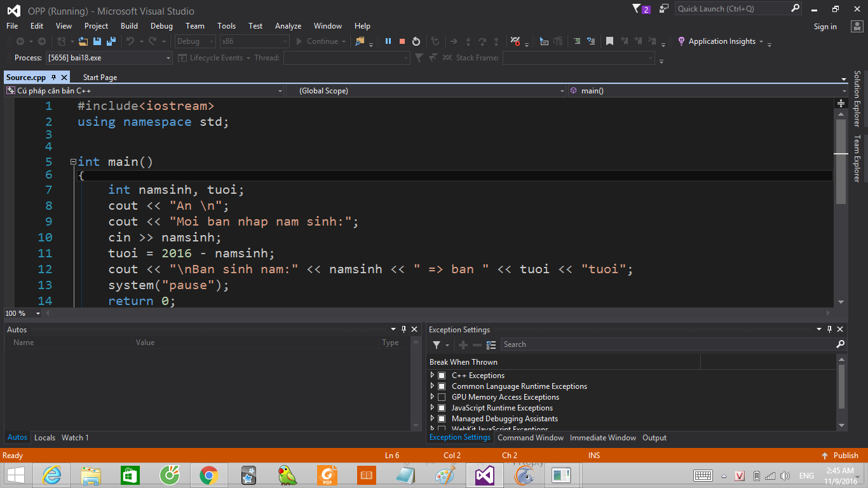Screen dimensions: 868x488
Task: Open the Debug menu
Action: [161, 26]
